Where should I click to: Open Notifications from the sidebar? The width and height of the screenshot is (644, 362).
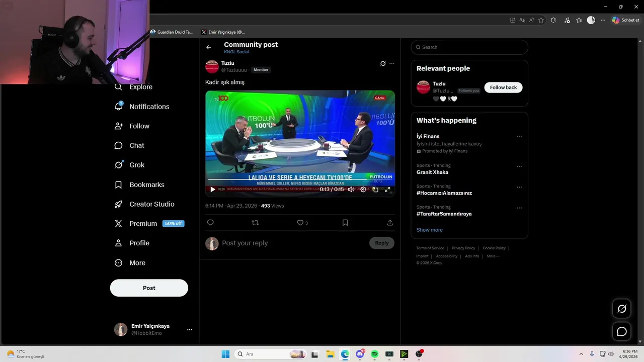142,107
